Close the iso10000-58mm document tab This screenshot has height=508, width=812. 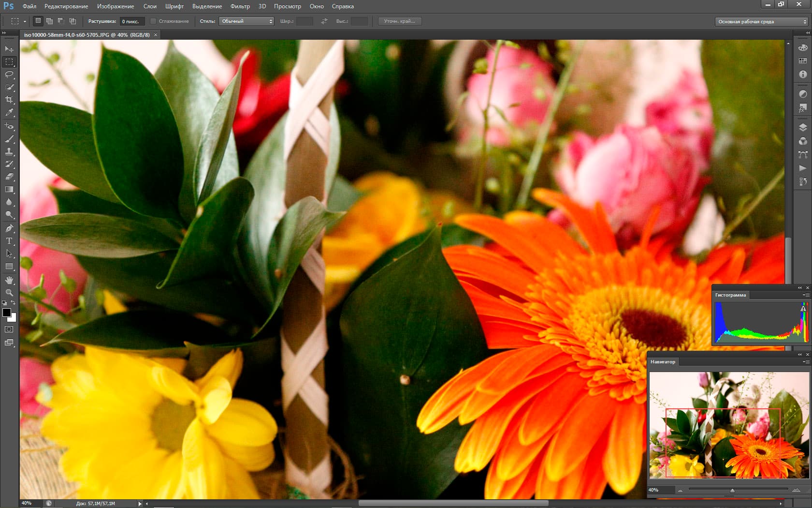pyautogui.click(x=156, y=35)
